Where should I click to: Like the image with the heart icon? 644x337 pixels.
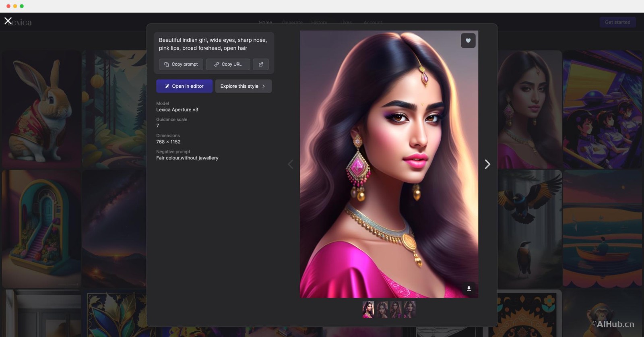click(x=468, y=41)
